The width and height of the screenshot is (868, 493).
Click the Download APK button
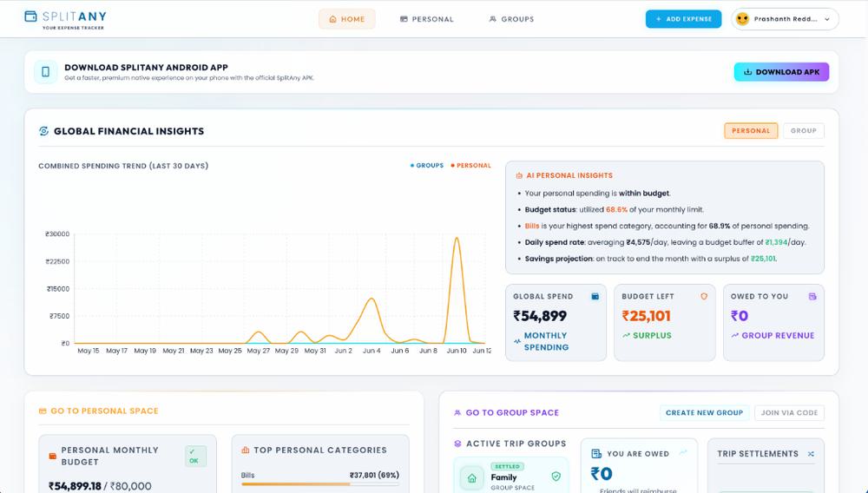781,72
